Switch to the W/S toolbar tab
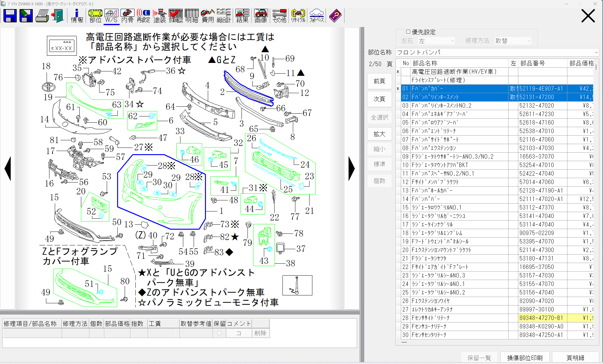 click(x=111, y=16)
